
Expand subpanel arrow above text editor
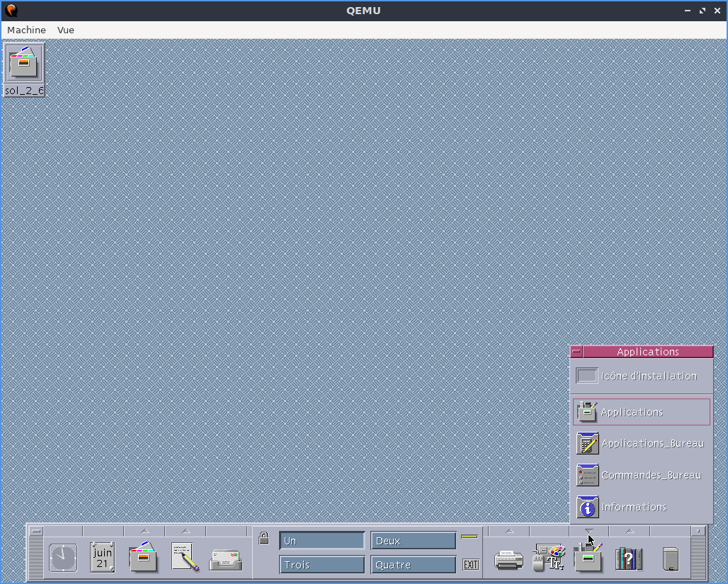point(186,531)
